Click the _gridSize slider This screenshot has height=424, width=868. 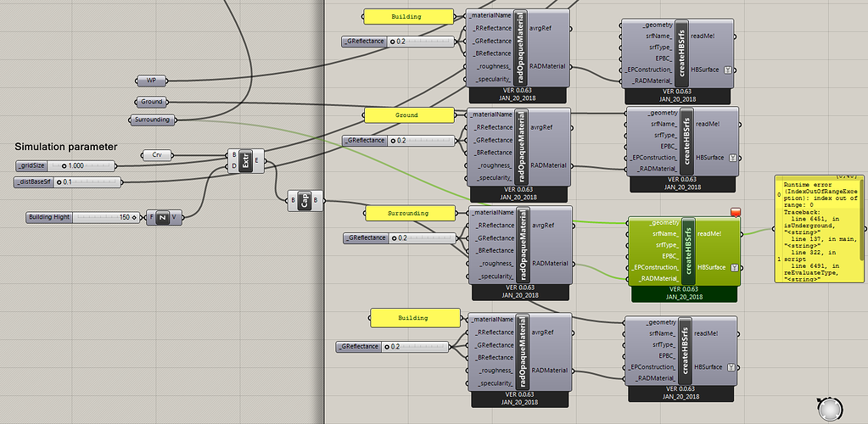65,165
